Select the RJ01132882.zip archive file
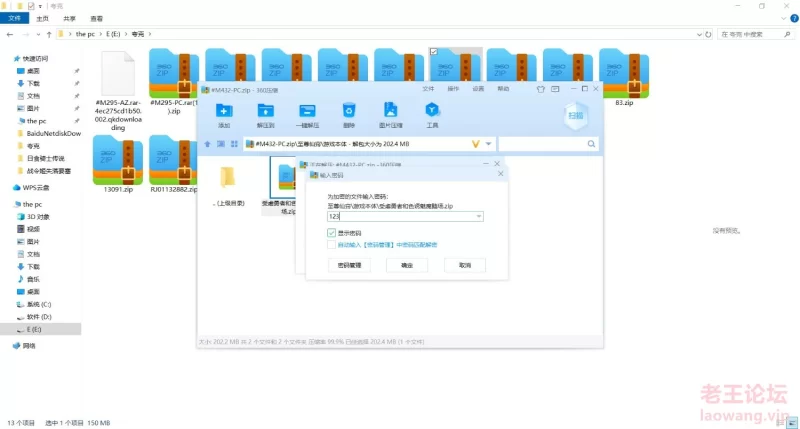The image size is (800, 429). click(173, 164)
